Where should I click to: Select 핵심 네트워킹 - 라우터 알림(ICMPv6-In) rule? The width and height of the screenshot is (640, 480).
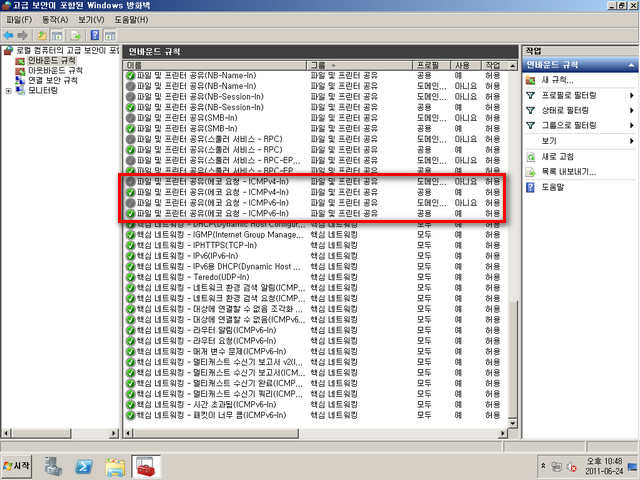click(315, 330)
